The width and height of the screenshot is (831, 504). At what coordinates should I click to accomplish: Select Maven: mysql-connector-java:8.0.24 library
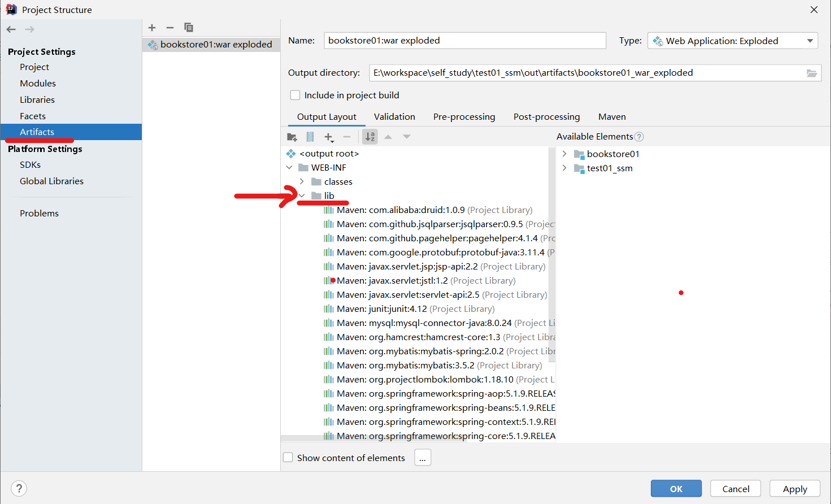[439, 323]
